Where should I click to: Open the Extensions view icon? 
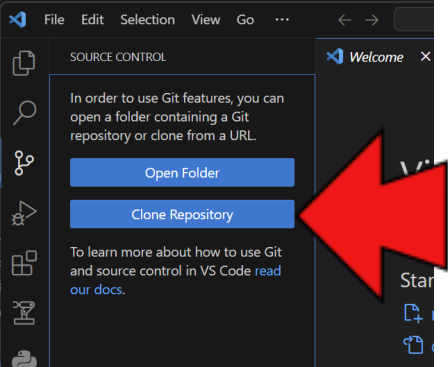point(24,263)
